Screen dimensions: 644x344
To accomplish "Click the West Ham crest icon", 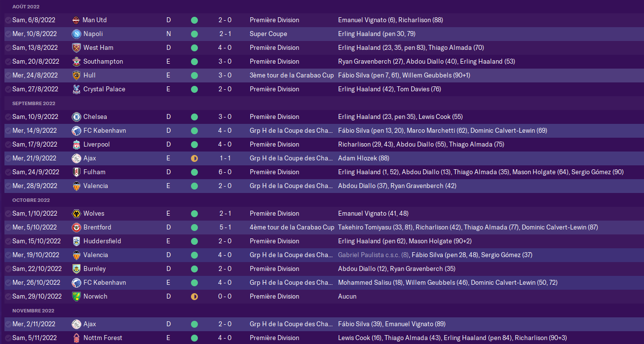I will pyautogui.click(x=76, y=48).
